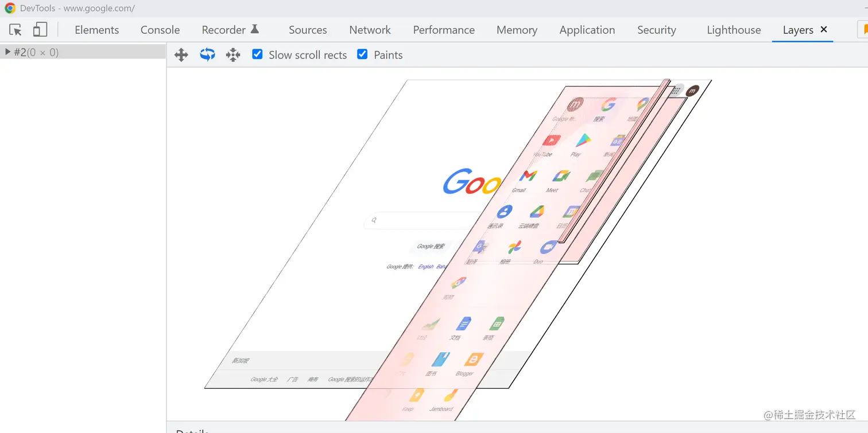Viewport: 868px width, 433px height.
Task: Click the Meet icon in the layer view
Action: (x=561, y=176)
